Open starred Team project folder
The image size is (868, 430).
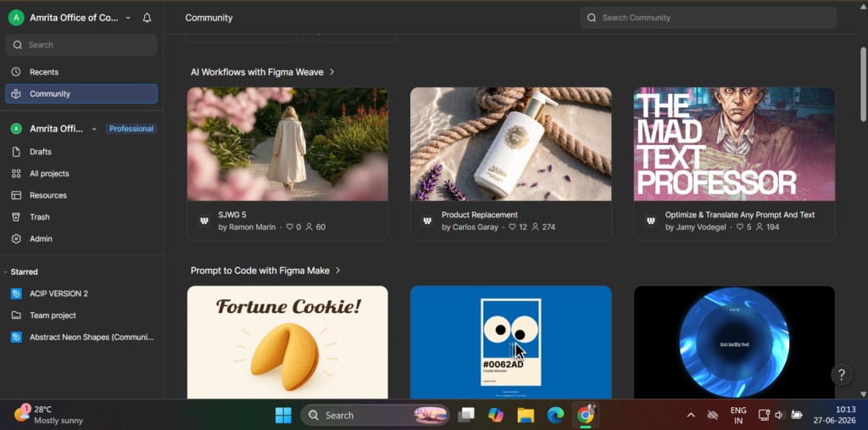pos(81,316)
